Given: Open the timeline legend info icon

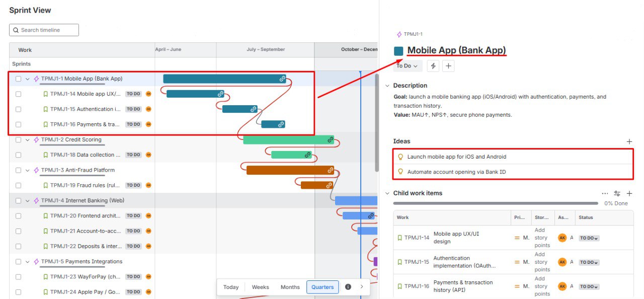Looking at the screenshot, I should click(x=348, y=287).
